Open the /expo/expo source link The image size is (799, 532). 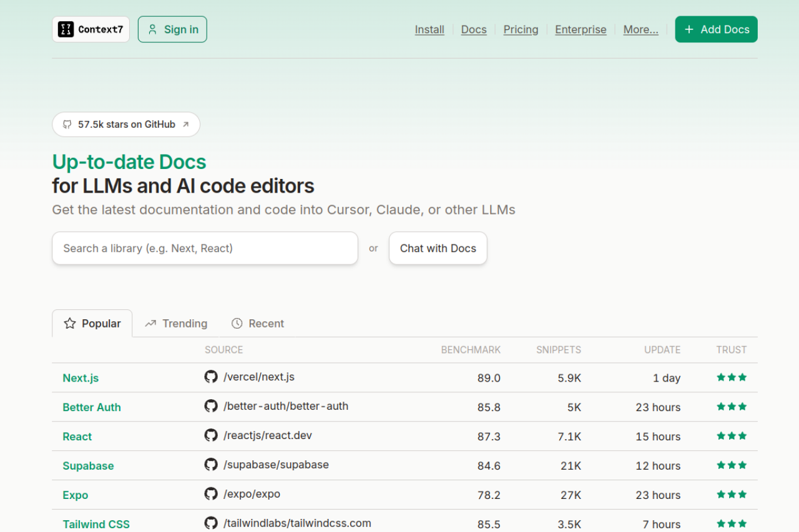[x=252, y=494]
